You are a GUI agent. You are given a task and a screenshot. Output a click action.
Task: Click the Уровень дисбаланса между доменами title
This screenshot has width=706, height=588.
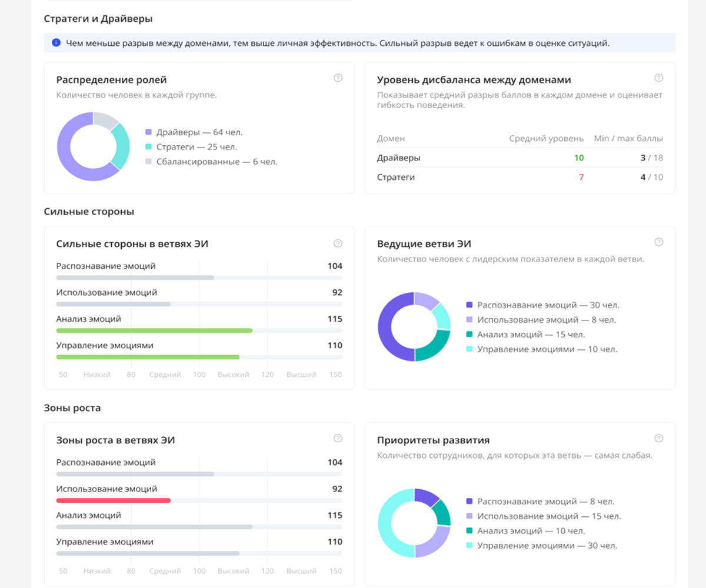[x=474, y=80]
